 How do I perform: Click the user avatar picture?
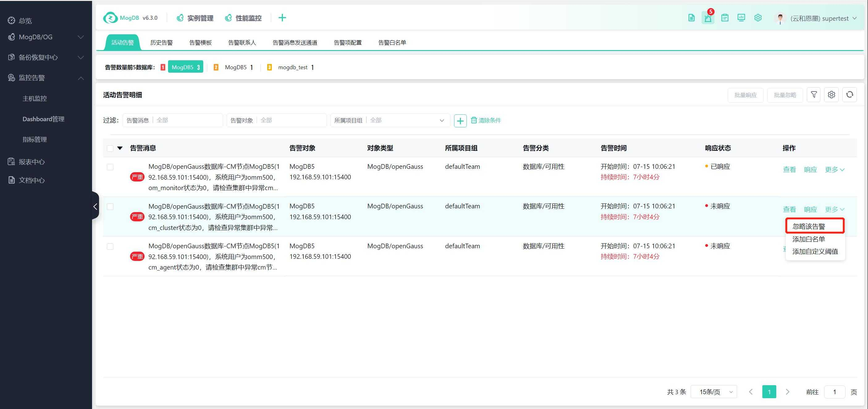(x=780, y=19)
